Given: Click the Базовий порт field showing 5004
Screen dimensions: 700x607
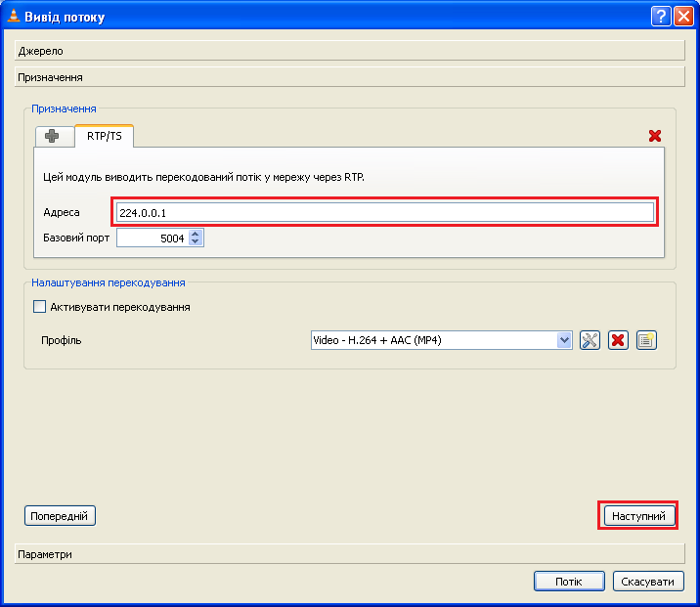Looking at the screenshot, I should pos(153,238).
